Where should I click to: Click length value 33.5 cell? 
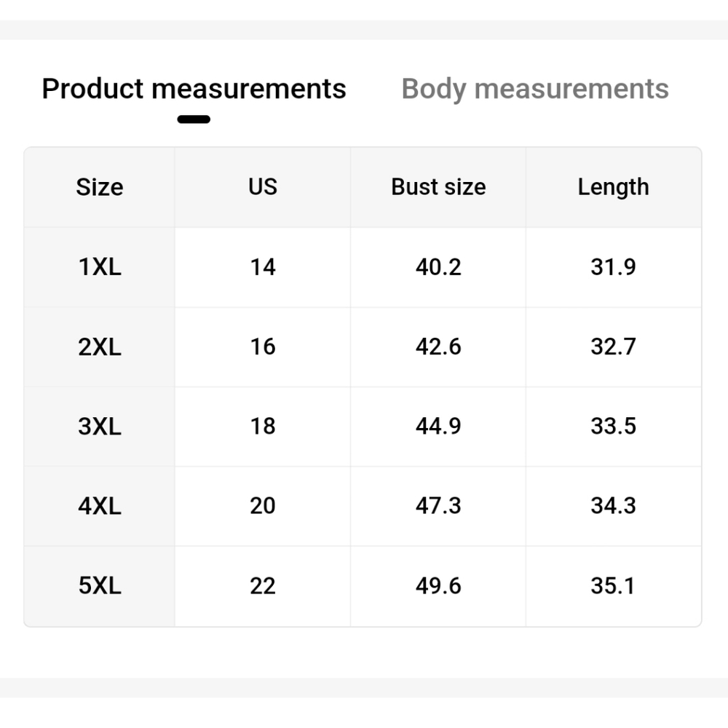coord(613,426)
